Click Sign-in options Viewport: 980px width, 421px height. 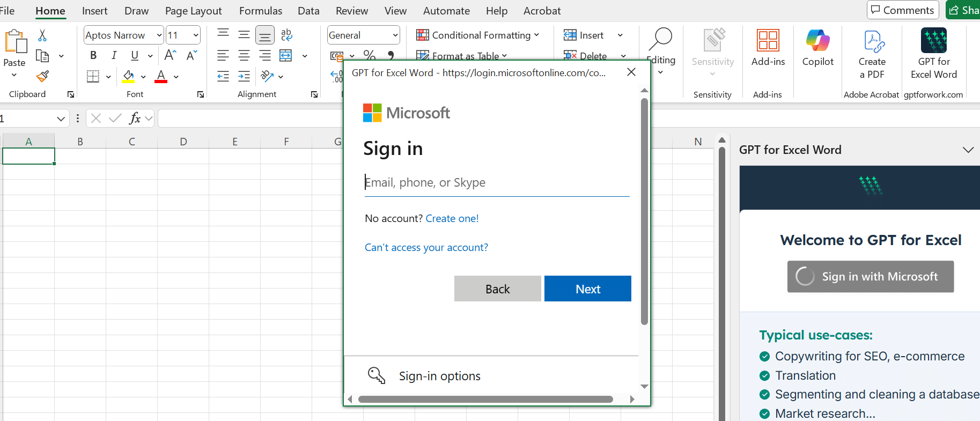pyautogui.click(x=440, y=376)
